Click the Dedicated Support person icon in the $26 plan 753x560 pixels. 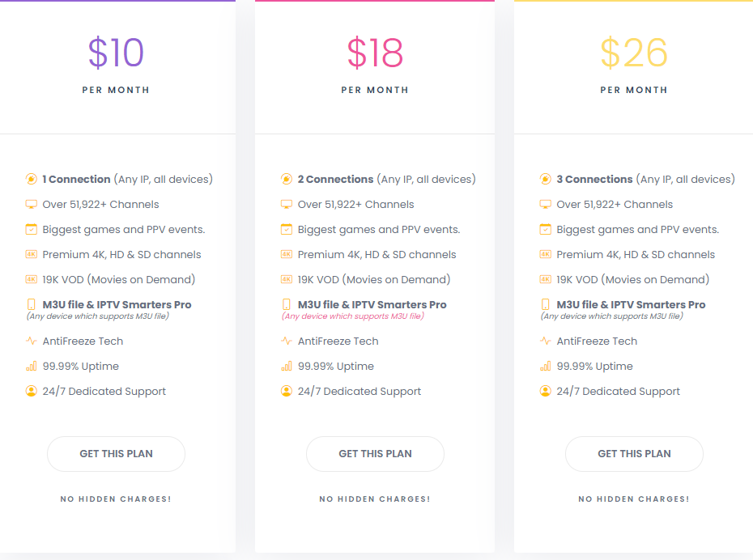pos(545,392)
